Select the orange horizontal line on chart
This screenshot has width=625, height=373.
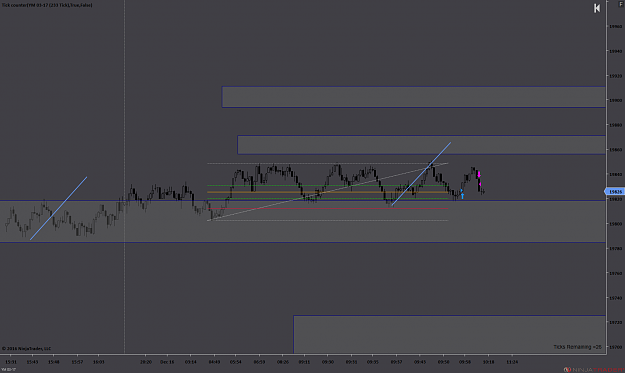pos(327,192)
